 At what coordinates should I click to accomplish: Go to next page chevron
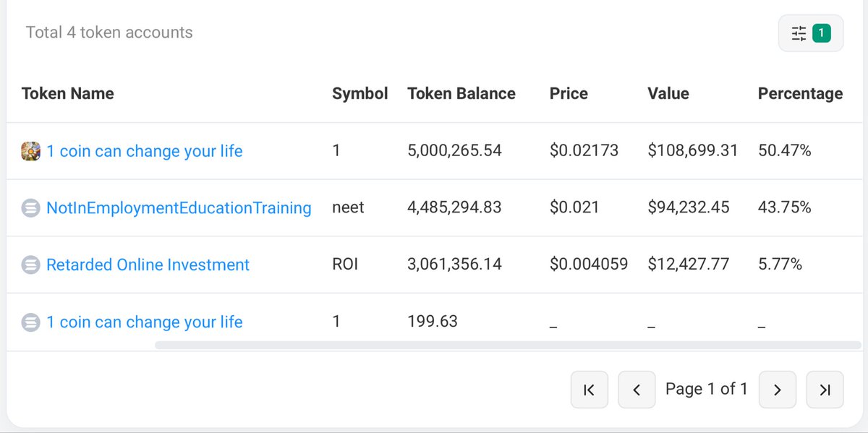[778, 390]
